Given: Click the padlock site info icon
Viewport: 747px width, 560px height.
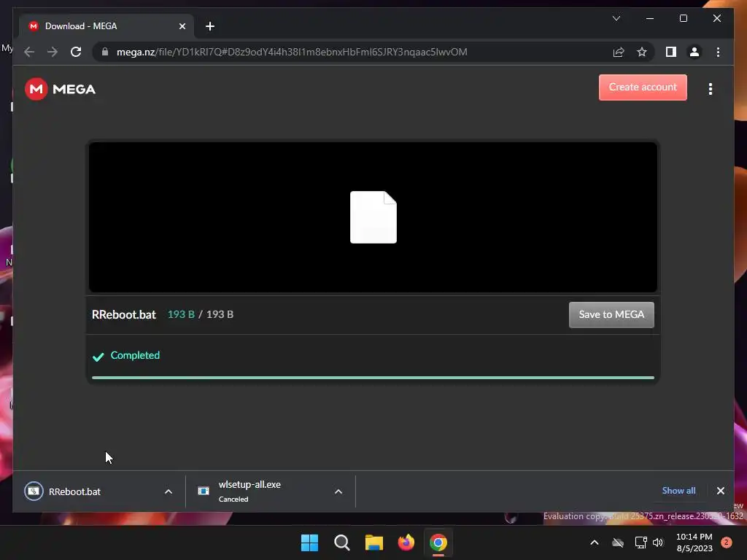Looking at the screenshot, I should tap(105, 52).
